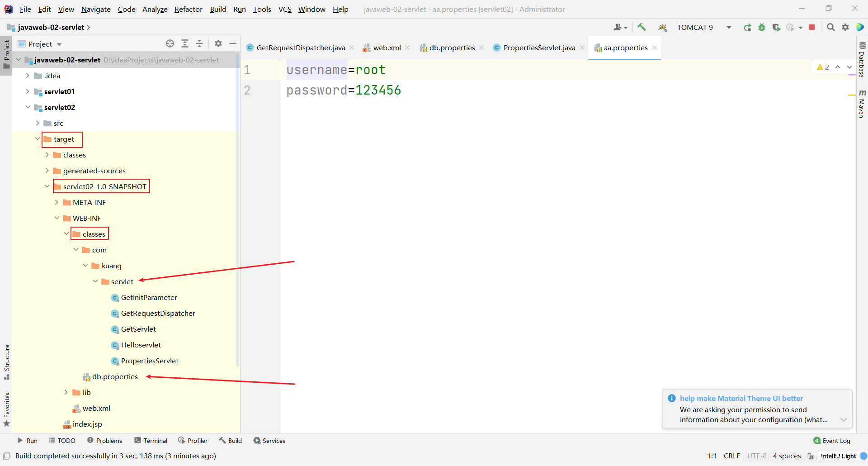Click the Debug bug icon
The height and width of the screenshot is (466, 868).
click(762, 28)
